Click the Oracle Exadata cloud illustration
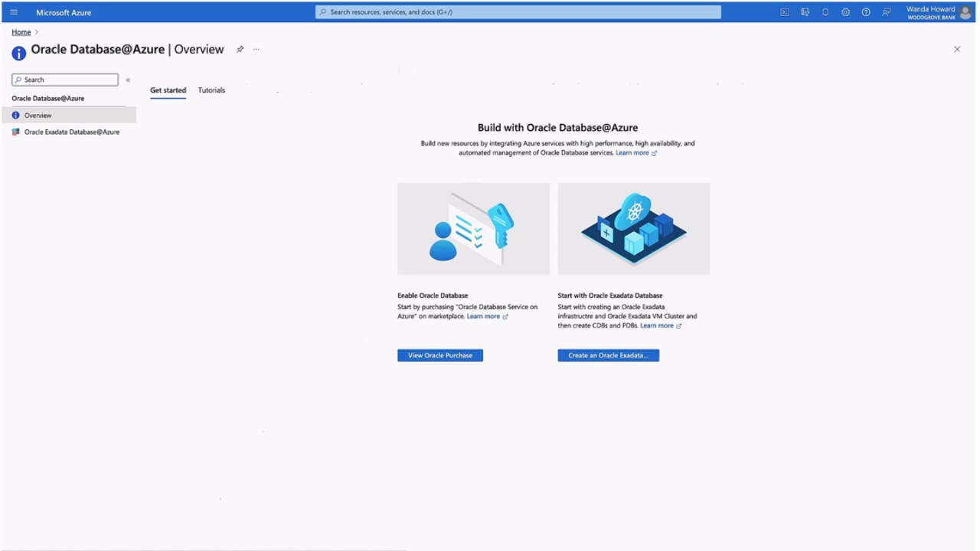 tap(634, 229)
